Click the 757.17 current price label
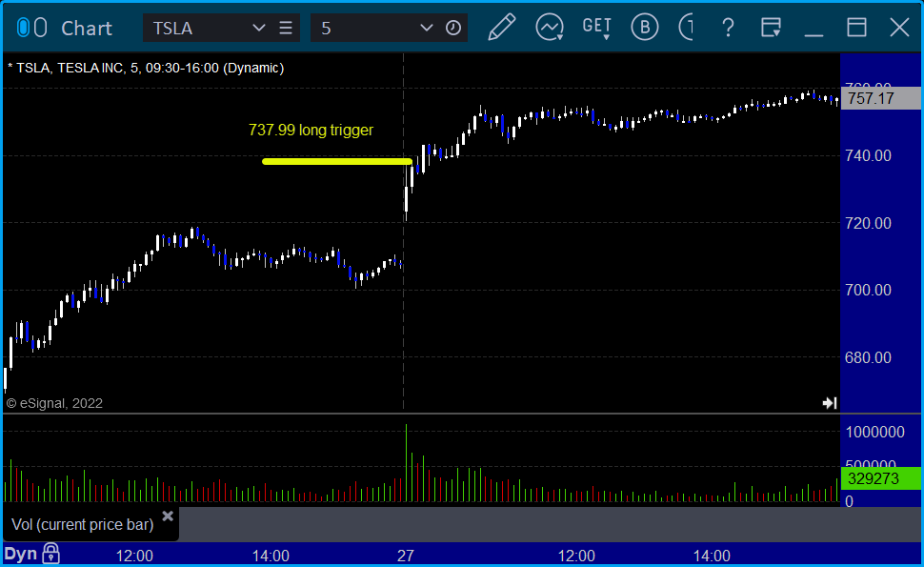The image size is (924, 567). pos(881,98)
